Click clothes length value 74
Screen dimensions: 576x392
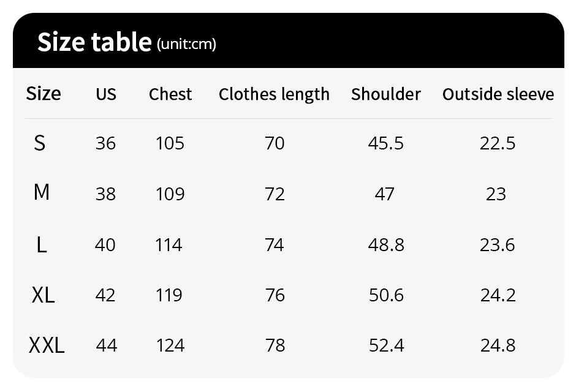275,245
